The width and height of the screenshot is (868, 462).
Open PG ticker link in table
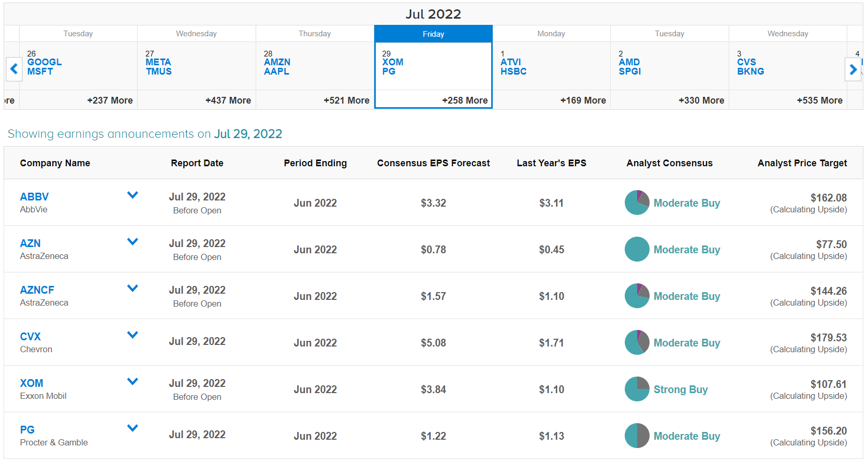click(x=27, y=430)
